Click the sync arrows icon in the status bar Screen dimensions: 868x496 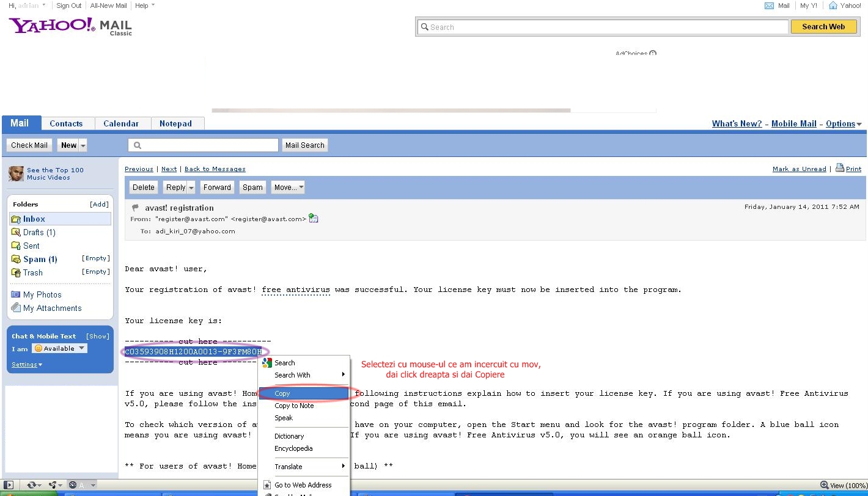click(31, 485)
